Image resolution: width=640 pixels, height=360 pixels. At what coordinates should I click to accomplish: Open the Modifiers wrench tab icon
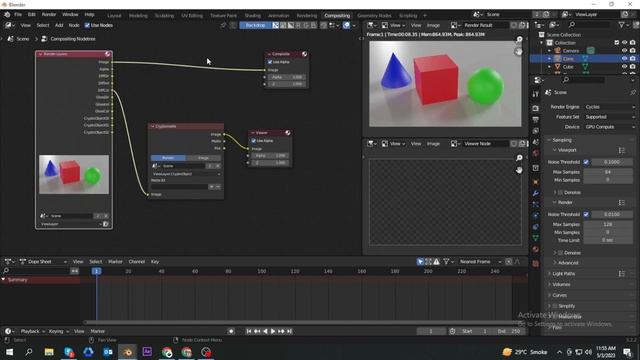click(536, 193)
